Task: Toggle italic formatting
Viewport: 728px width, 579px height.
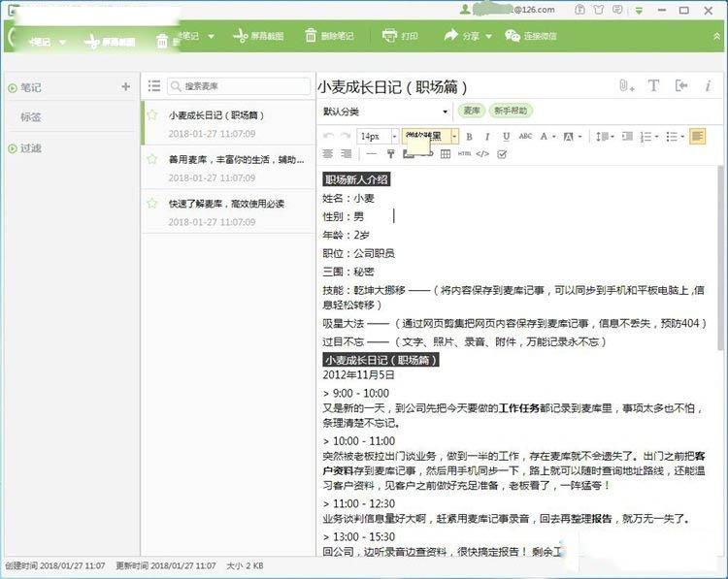Action: (487, 137)
